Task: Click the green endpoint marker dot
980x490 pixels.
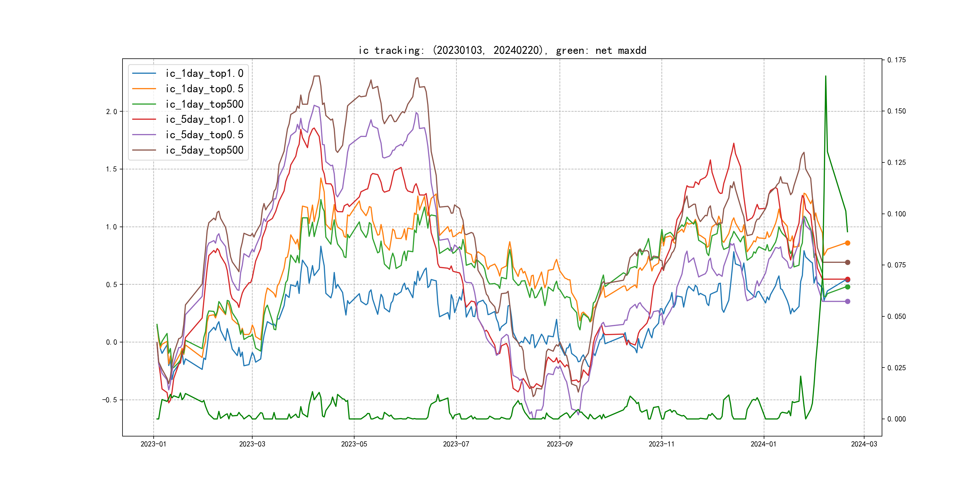Action: [848, 287]
